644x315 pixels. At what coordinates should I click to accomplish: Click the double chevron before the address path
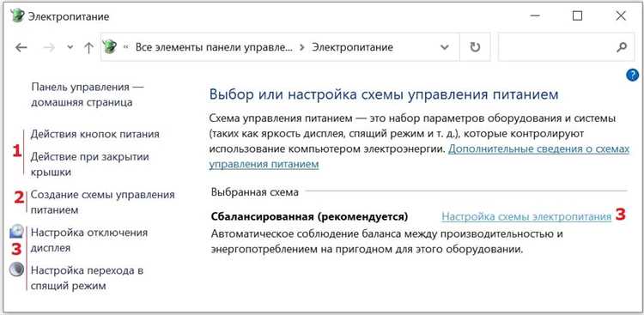(125, 48)
